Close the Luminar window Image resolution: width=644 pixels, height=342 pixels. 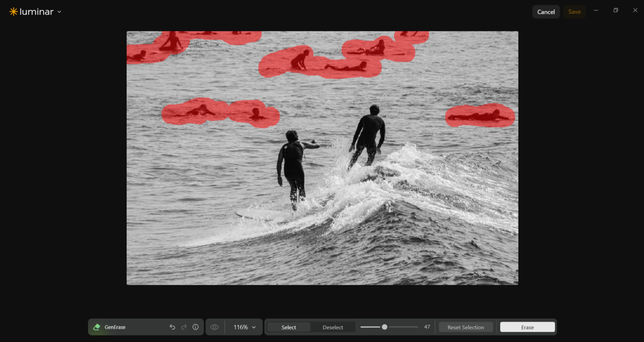[635, 10]
